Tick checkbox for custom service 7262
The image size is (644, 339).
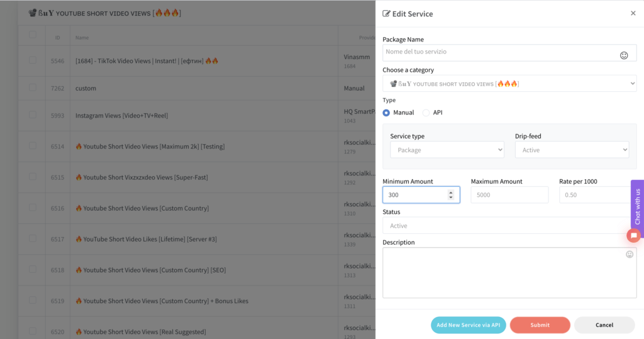(33, 88)
